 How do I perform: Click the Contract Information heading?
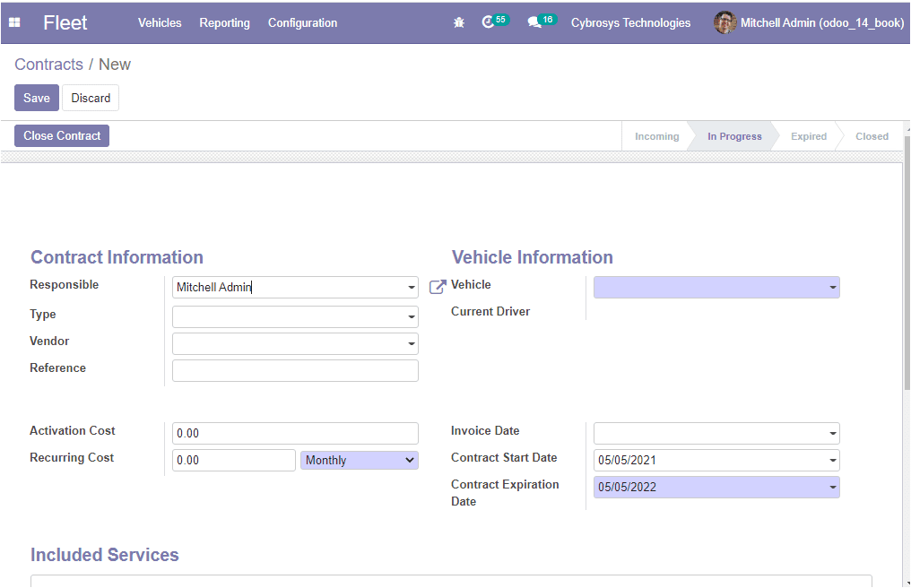[117, 257]
